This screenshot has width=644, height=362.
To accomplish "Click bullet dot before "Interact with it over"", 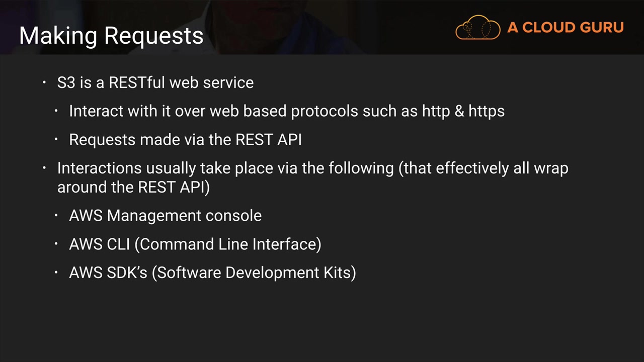I will pyautogui.click(x=56, y=111).
